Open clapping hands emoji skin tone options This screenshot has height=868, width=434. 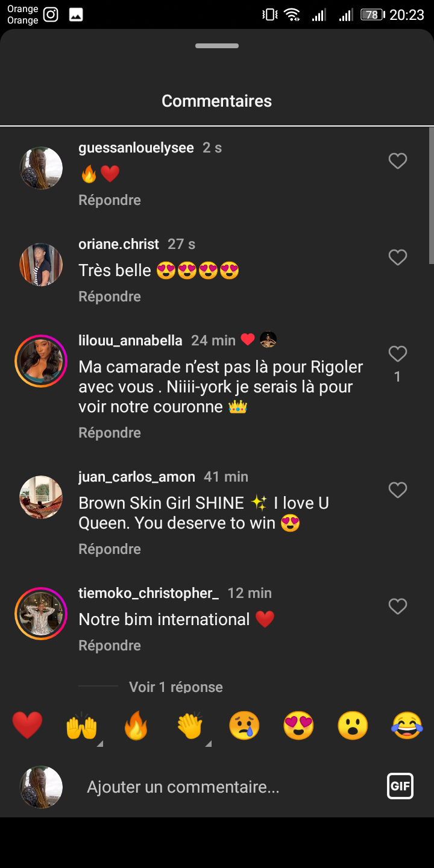point(209,744)
